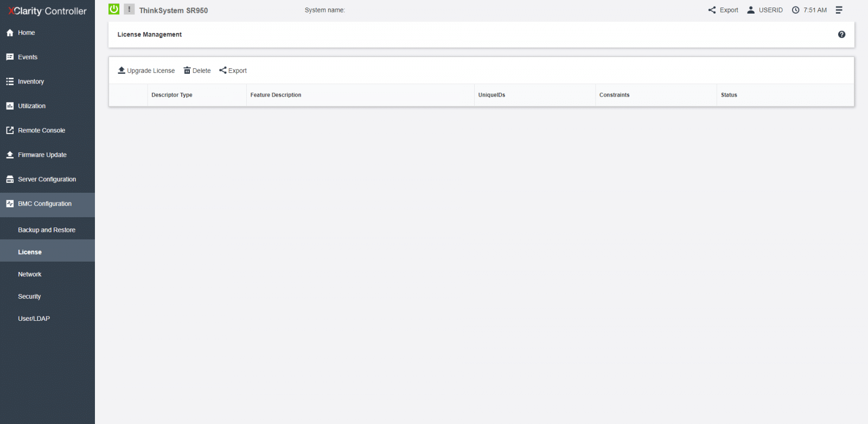Viewport: 868px width, 424px height.
Task: Open the hamburger menu icon at top right
Action: point(839,10)
